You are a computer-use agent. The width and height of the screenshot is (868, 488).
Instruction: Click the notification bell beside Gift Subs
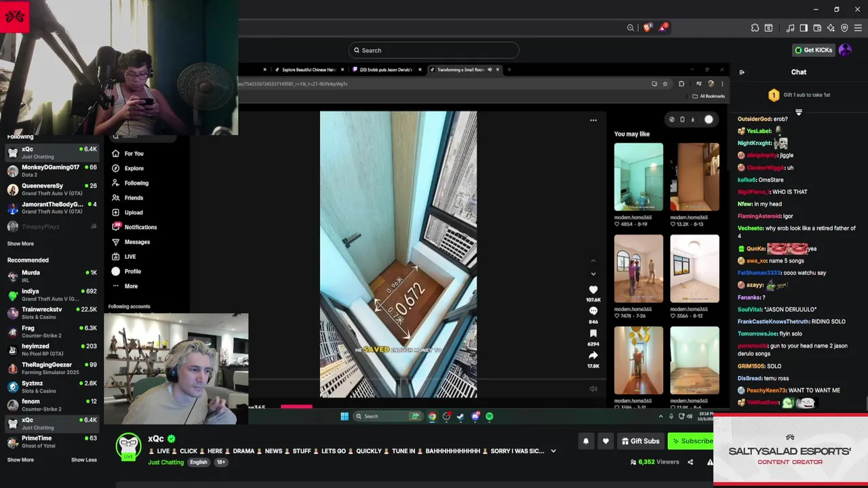click(x=586, y=441)
